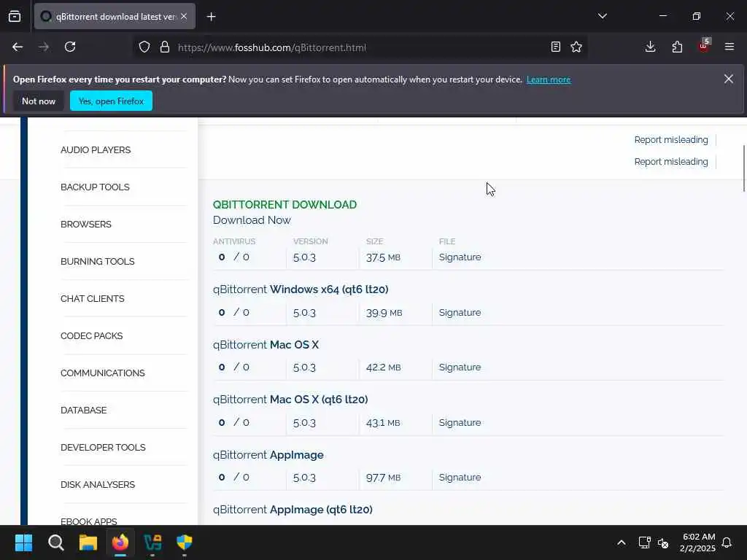Click the page vertical scrollbar
The image size is (747, 560).
tap(743, 168)
